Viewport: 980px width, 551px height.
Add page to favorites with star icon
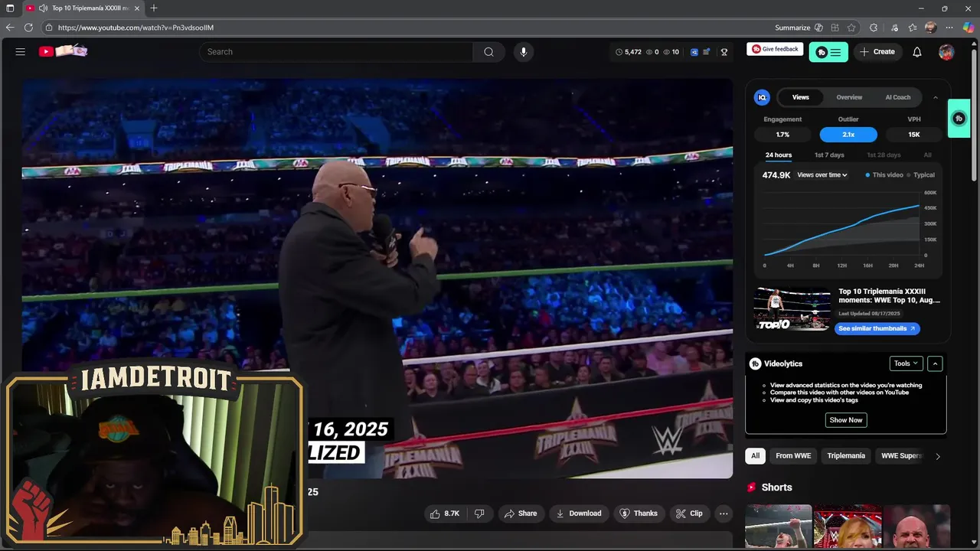click(851, 28)
